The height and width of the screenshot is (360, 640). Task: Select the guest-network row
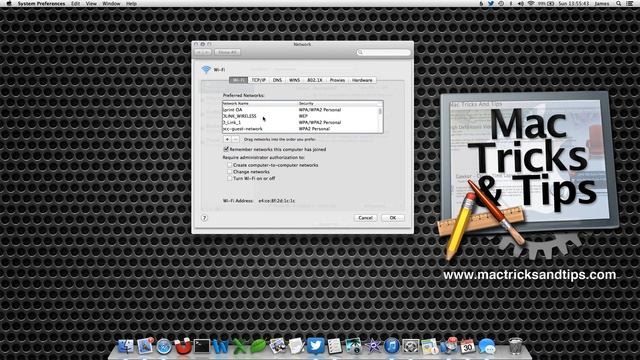[x=300, y=129]
